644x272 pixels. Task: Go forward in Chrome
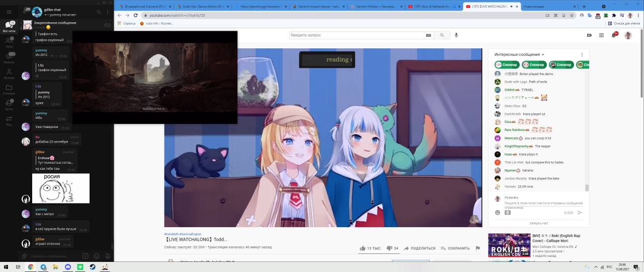pos(127,16)
